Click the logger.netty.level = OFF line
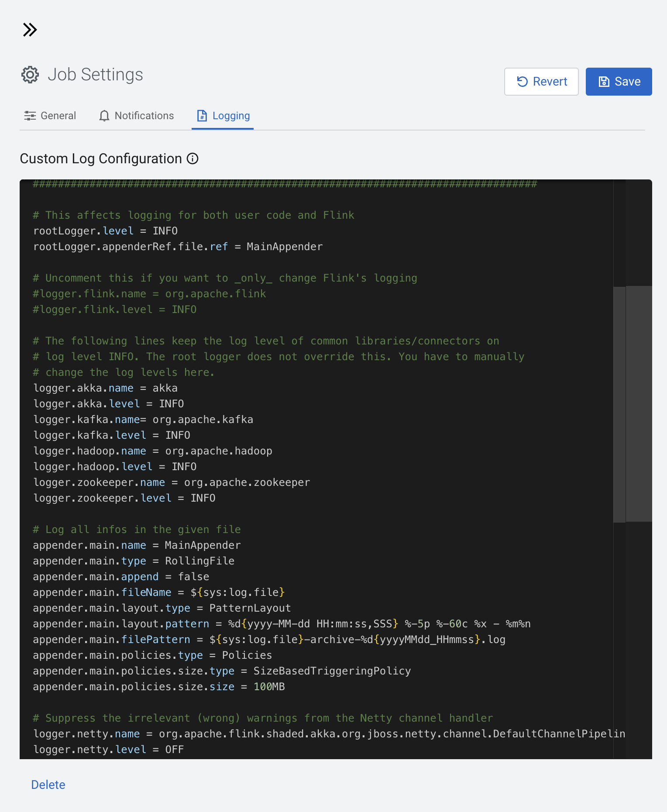Viewport: 667px width, 812px height. (108, 750)
